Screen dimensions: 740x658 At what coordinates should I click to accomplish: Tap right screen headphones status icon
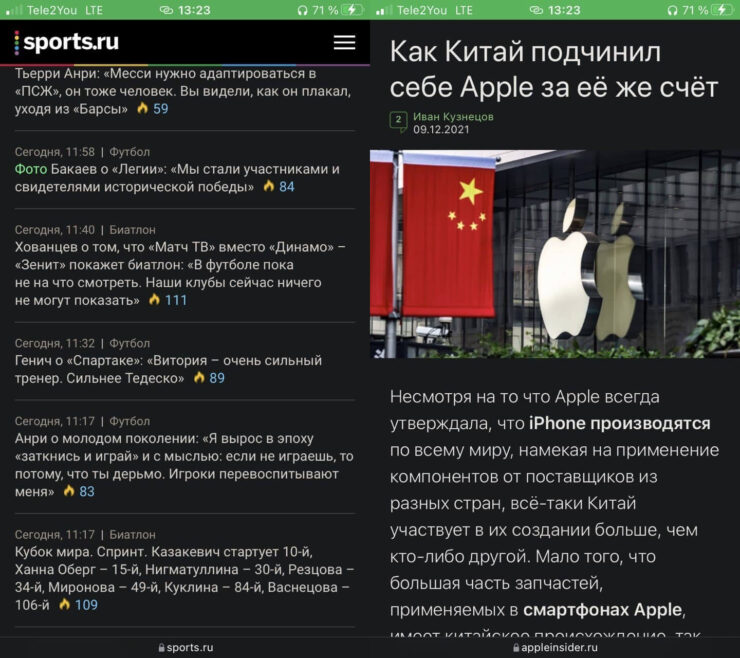(x=673, y=10)
